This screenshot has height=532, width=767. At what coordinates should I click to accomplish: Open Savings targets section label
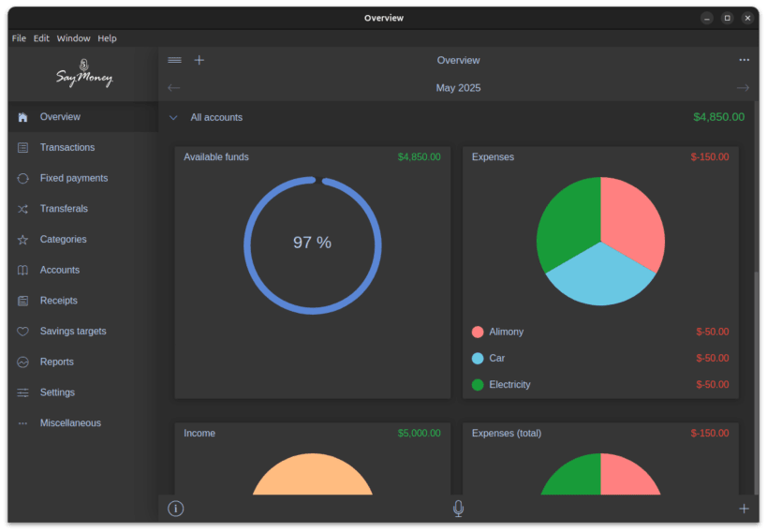click(x=73, y=332)
